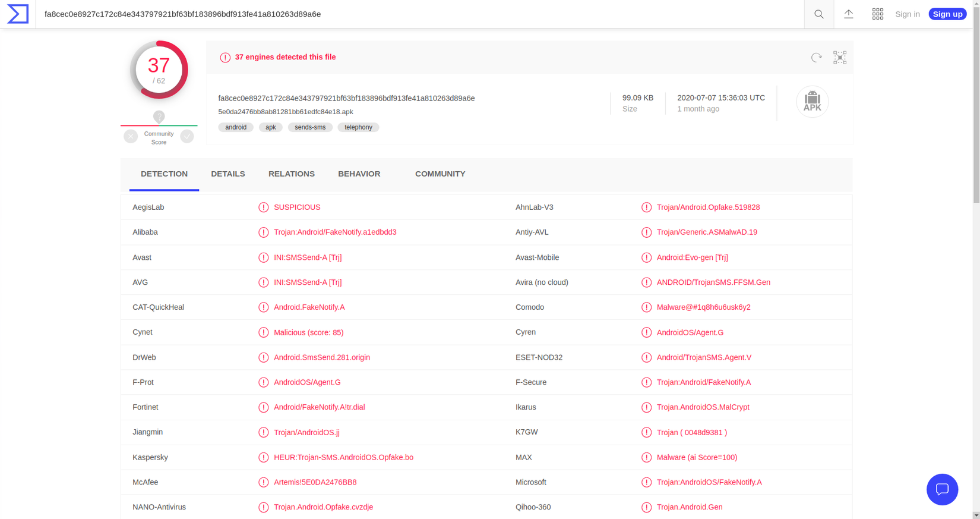
Task: Switch to the DETAILS tab
Action: pyautogui.click(x=228, y=174)
